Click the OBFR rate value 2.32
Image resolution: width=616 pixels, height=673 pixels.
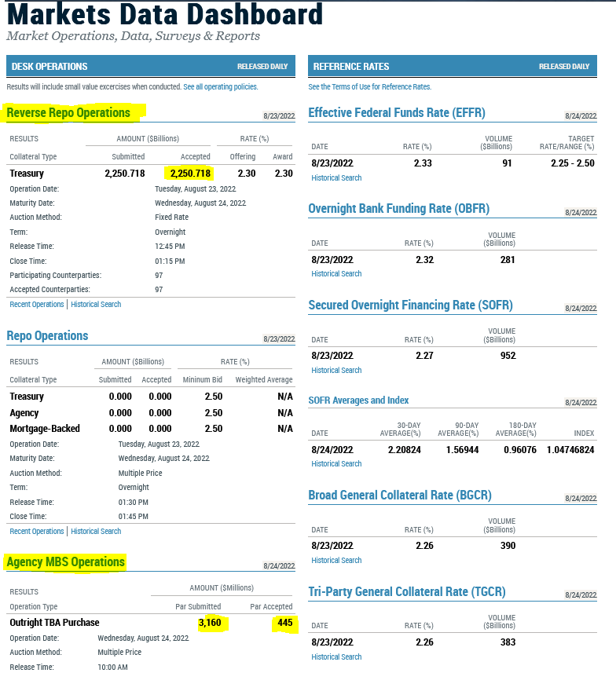click(424, 260)
